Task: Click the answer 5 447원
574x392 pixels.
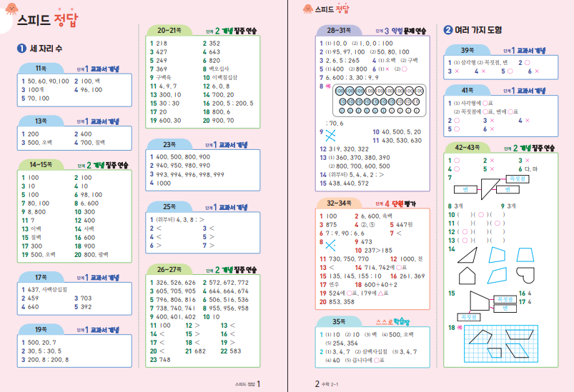Action: tap(401, 225)
